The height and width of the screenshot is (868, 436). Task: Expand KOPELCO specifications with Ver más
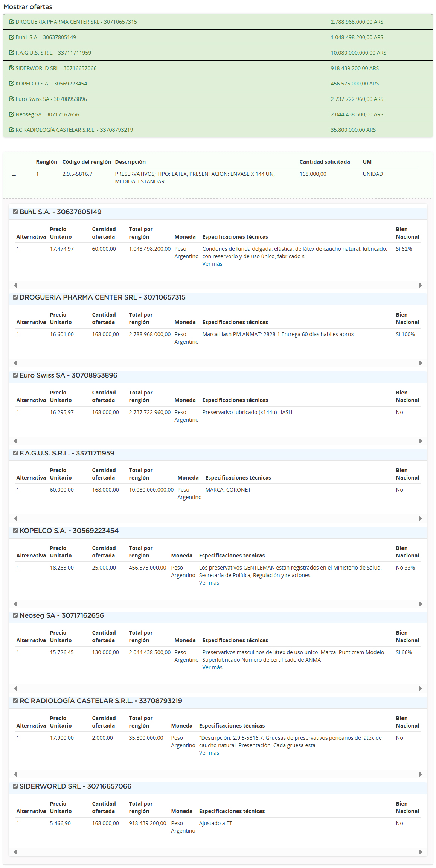[209, 583]
